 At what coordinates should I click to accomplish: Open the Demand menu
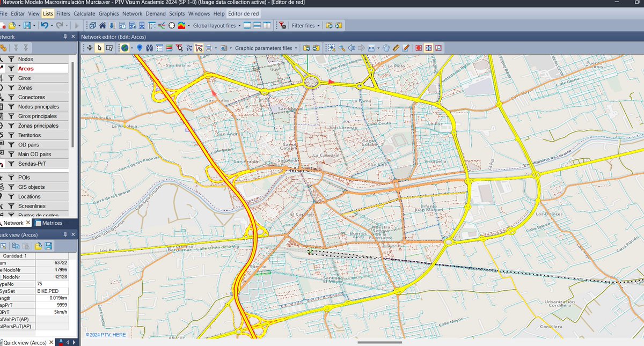(156, 13)
